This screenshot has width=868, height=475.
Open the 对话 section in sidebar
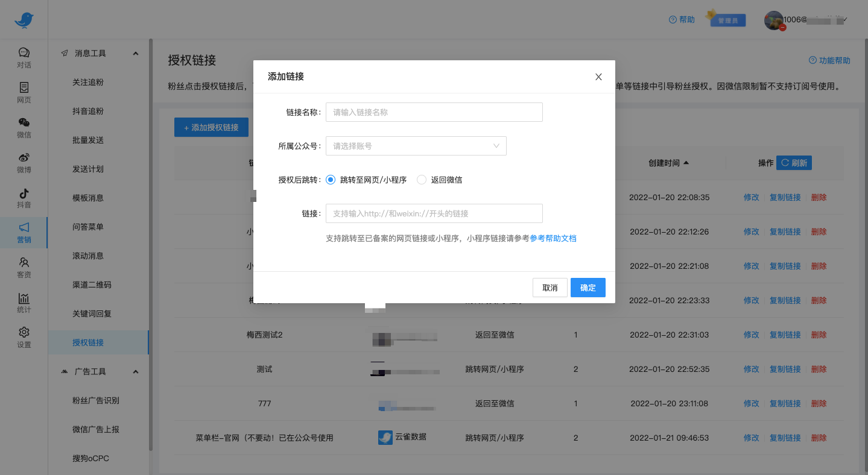click(24, 58)
